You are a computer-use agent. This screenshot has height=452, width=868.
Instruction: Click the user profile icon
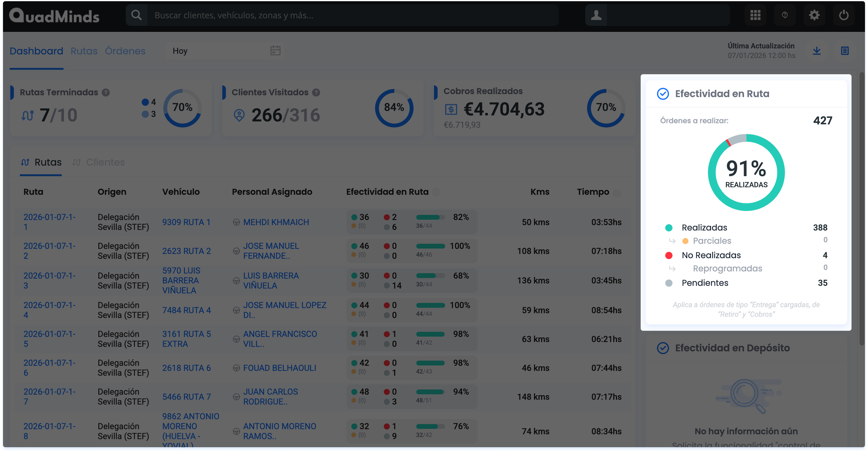pos(596,15)
